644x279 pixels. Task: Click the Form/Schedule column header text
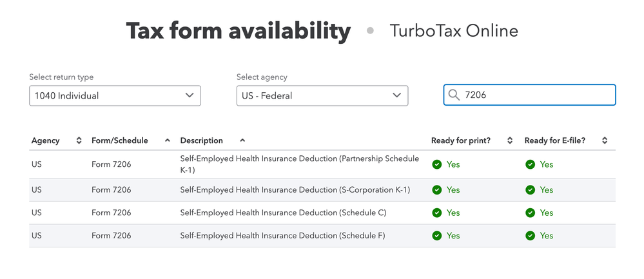pos(119,140)
